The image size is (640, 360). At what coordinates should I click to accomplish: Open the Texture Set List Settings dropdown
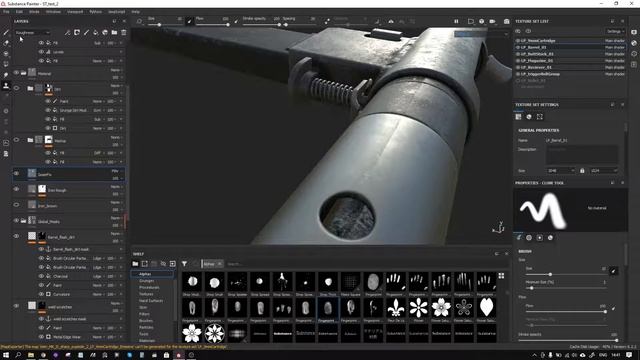click(614, 31)
